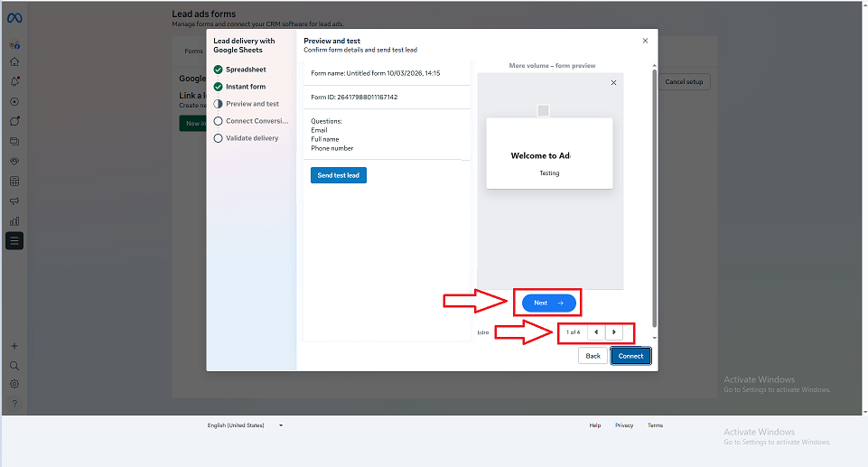
Task: Select the Instant form step
Action: click(x=245, y=87)
